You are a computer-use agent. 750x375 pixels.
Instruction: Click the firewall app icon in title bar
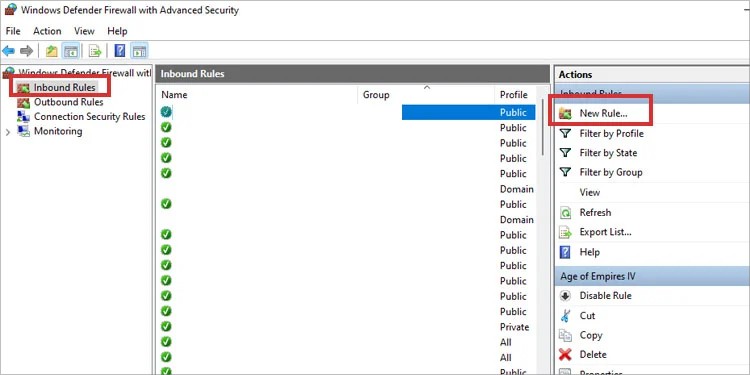(x=11, y=10)
